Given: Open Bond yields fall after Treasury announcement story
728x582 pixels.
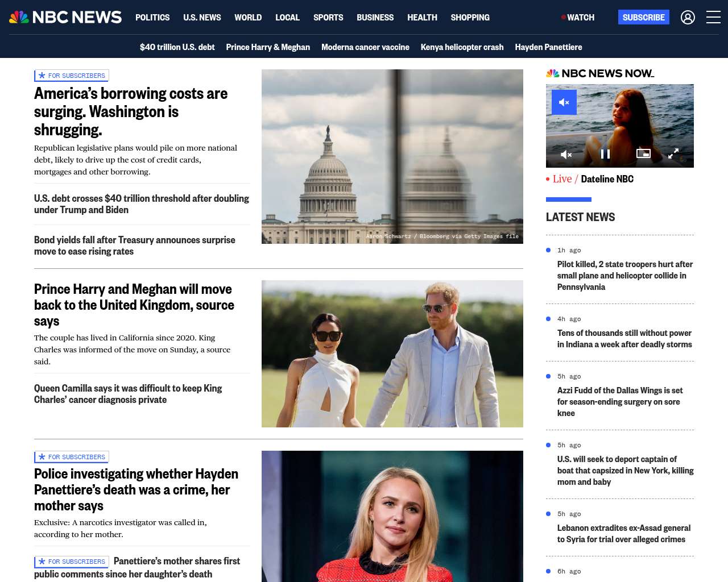Looking at the screenshot, I should pyautogui.click(x=135, y=246).
